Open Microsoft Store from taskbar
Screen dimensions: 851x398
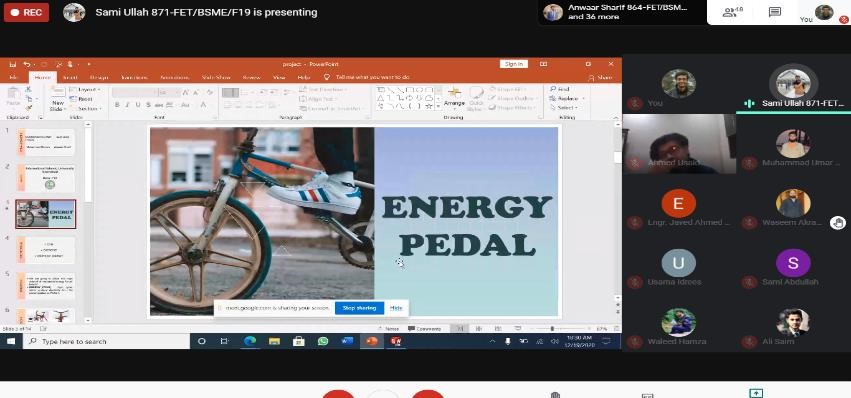299,342
